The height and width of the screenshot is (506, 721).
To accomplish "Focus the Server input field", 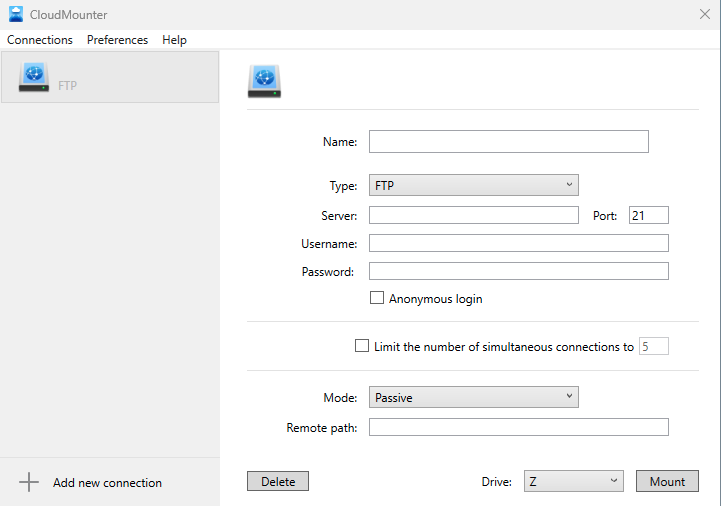I will pyautogui.click(x=474, y=215).
